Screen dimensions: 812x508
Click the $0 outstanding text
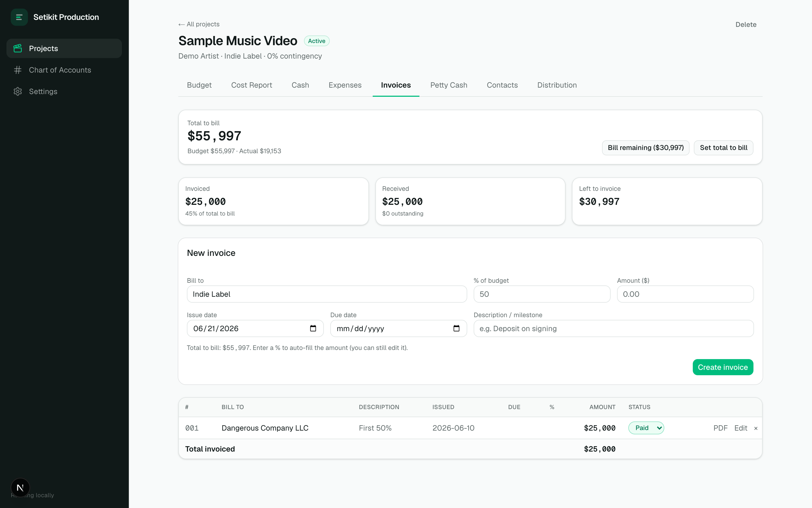click(x=403, y=214)
